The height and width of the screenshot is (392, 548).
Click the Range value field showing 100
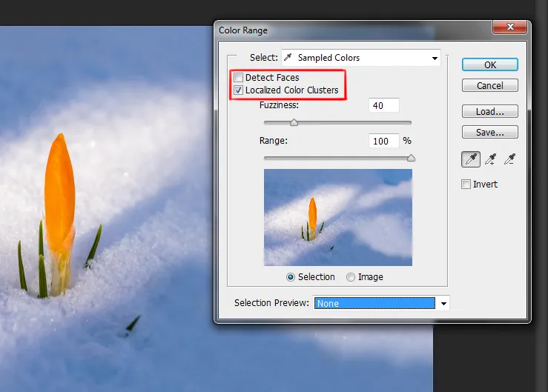[x=383, y=141]
